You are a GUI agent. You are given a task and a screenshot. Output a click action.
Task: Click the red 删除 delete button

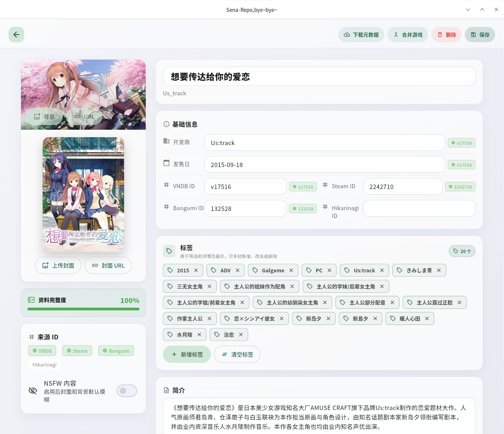click(446, 34)
